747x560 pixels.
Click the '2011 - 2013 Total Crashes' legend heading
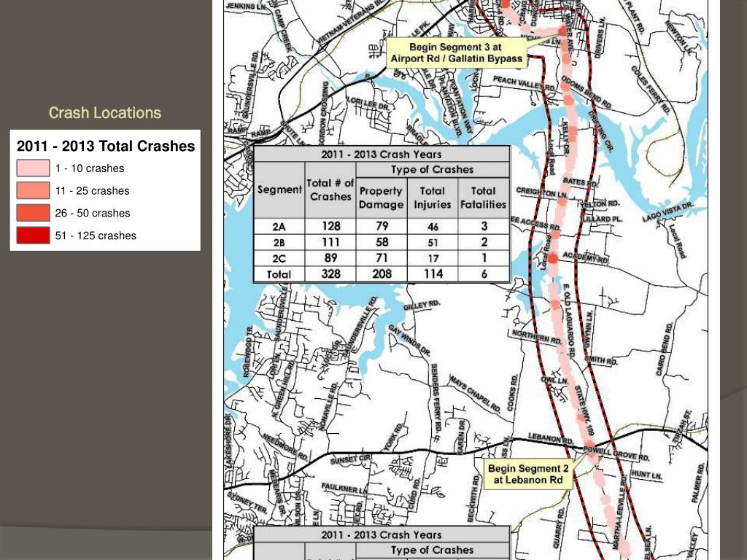[x=106, y=146]
